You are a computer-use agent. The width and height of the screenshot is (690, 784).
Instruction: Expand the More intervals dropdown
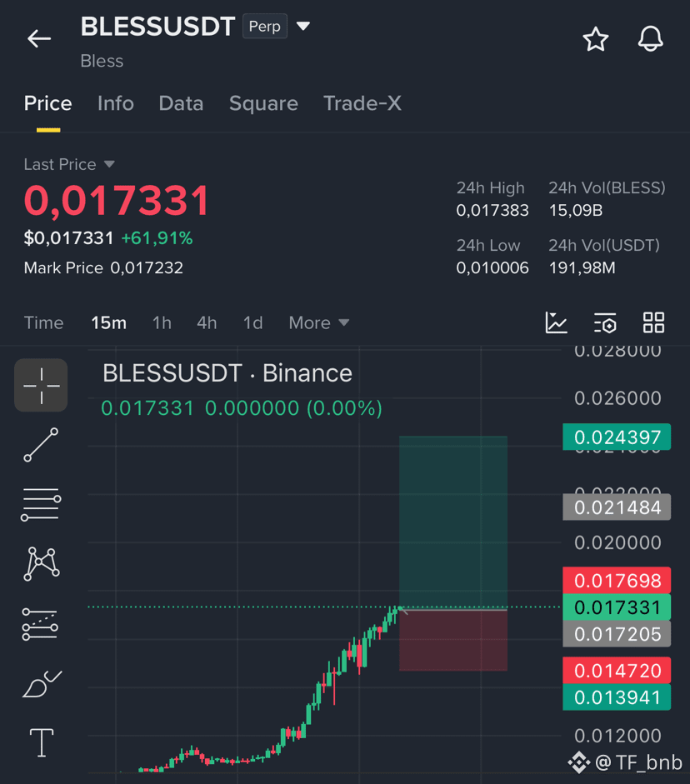pyautogui.click(x=318, y=323)
